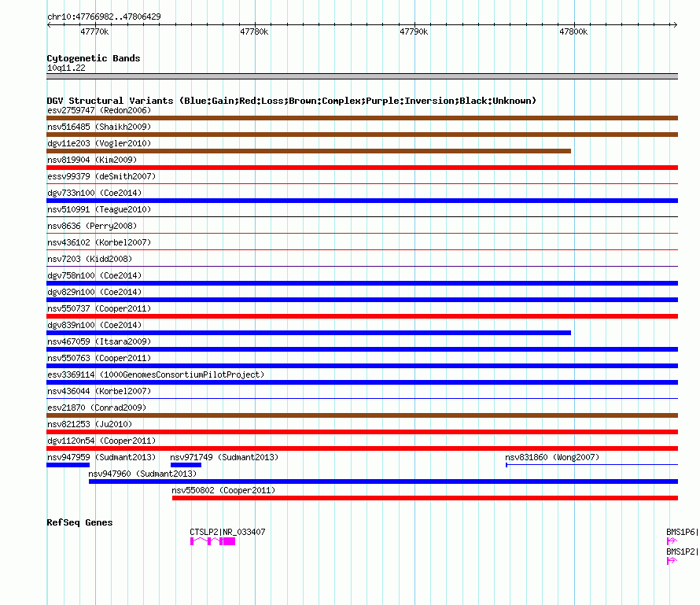Select the nsv971749 short blue bar
This screenshot has width=700, height=605.
click(186, 465)
